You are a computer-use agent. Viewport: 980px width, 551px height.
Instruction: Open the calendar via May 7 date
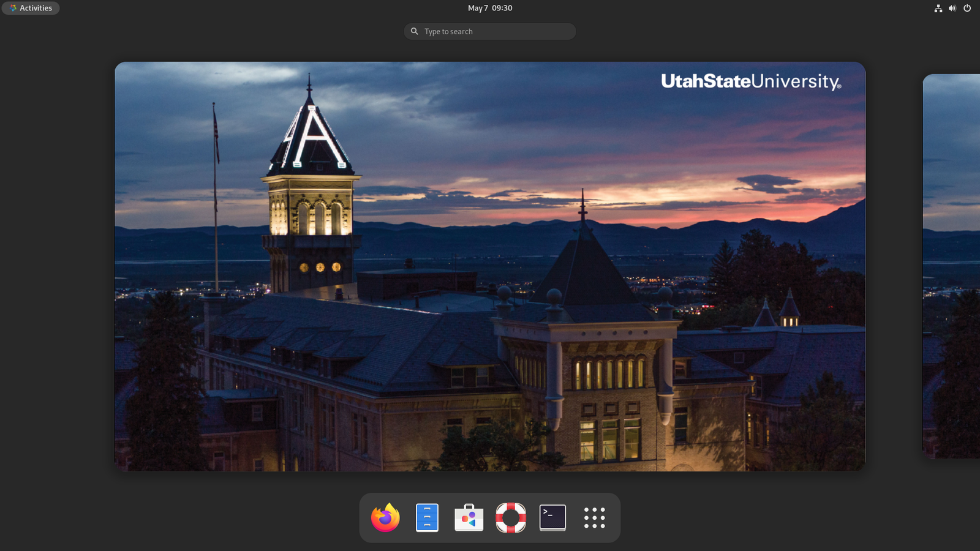click(x=478, y=8)
